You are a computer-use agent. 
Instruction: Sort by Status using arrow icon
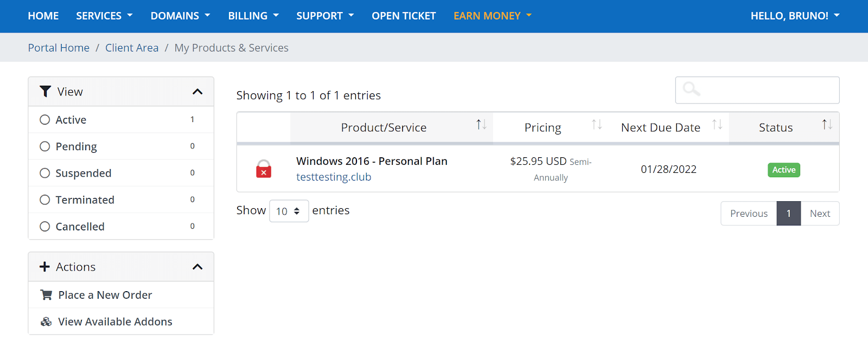(827, 125)
